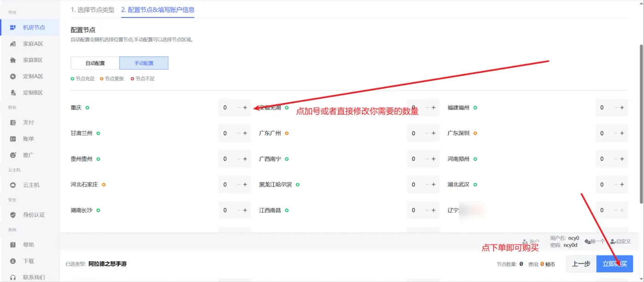
Task: Increase 湖南长沙 node count
Action: 245,210
